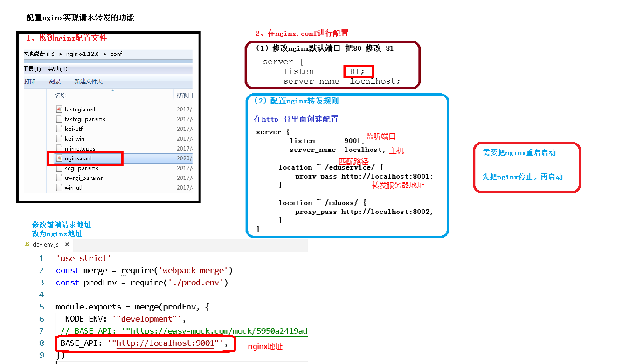Click the nginx.conf configuration file icon

tap(60, 158)
